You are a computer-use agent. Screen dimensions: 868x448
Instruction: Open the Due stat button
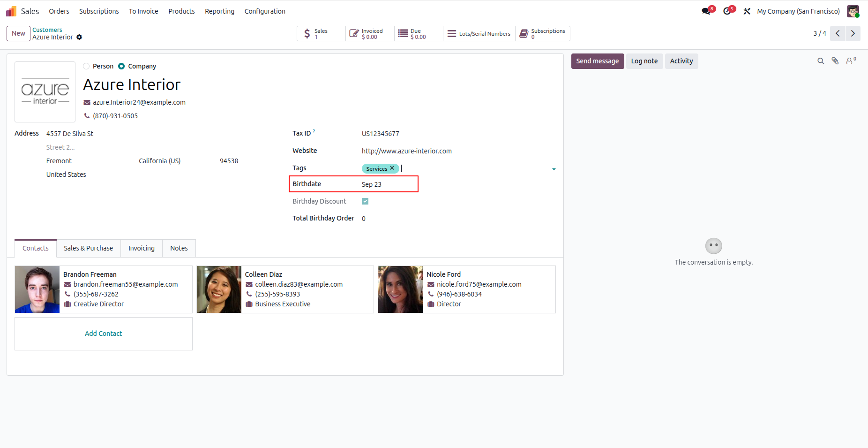419,34
